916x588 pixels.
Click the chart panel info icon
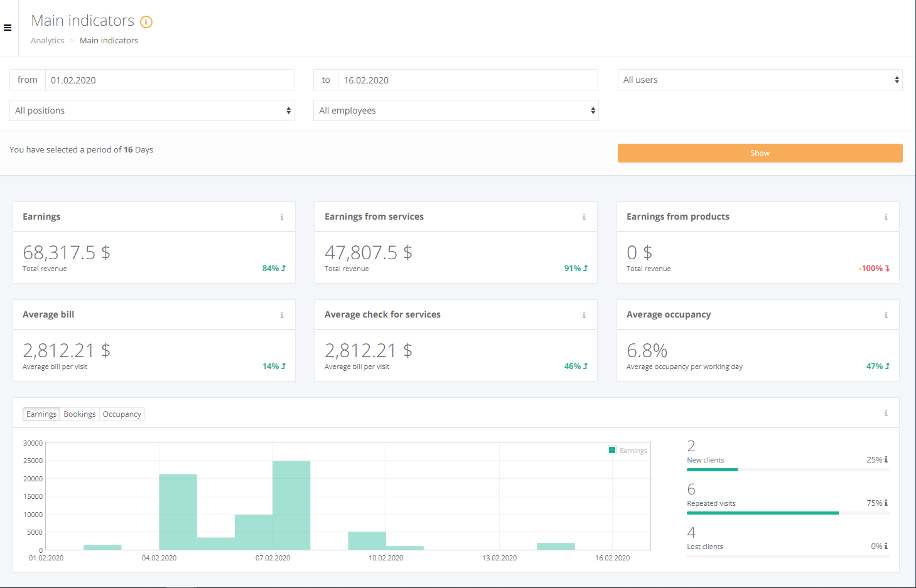(x=886, y=413)
